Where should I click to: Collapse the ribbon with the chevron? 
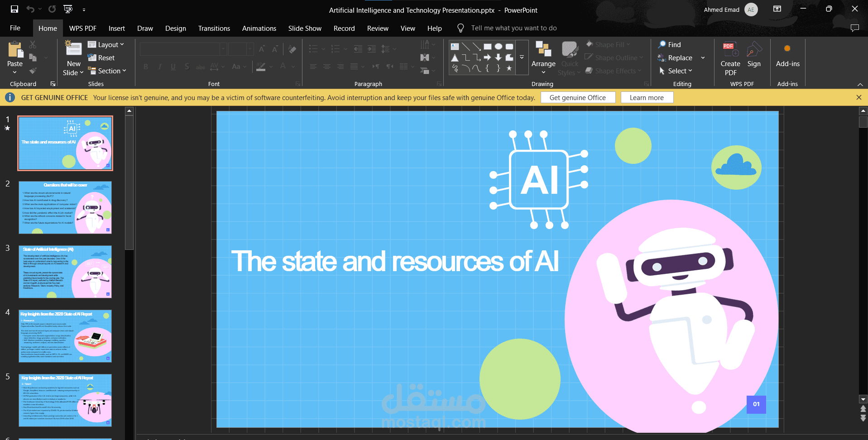pos(860,85)
